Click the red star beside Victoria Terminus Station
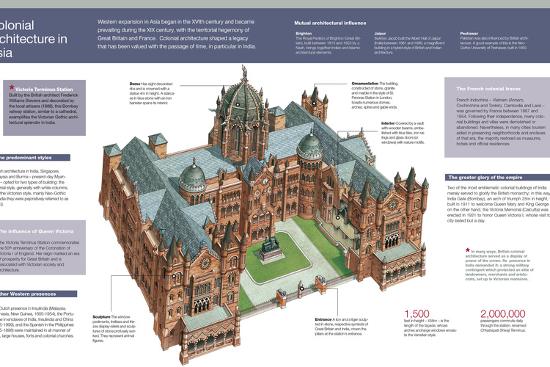 pyautogui.click(x=12, y=87)
